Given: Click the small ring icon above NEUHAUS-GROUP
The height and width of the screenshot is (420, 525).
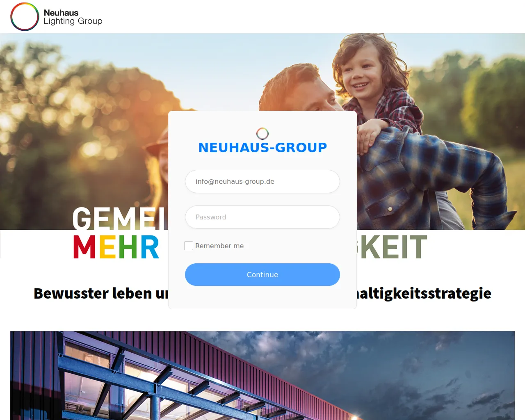Looking at the screenshot, I should coord(262,133).
